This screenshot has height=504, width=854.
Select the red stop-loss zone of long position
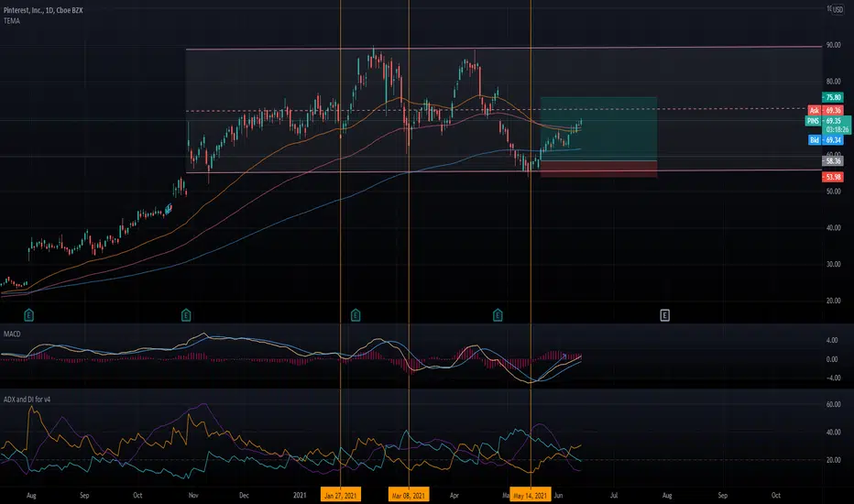598,169
